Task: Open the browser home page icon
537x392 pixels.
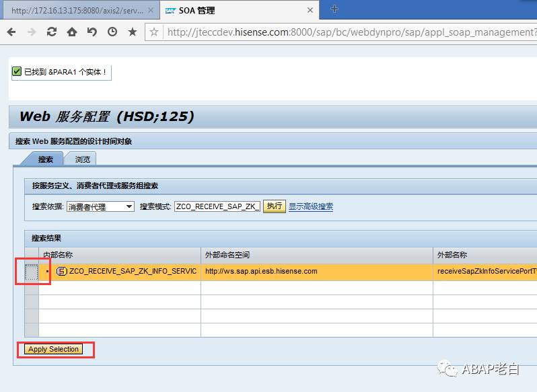Action: click(x=72, y=32)
